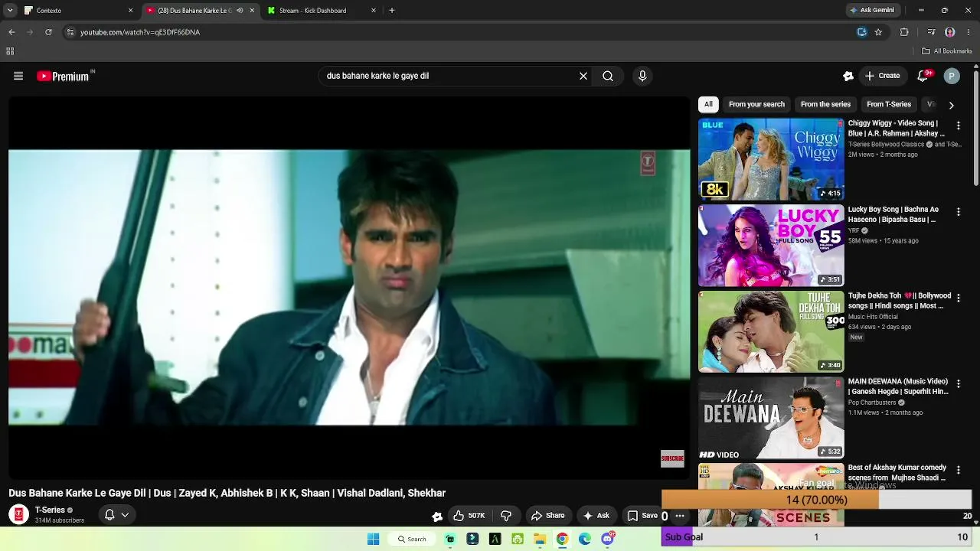The width and height of the screenshot is (980, 551).
Task: Click the Subscribe watermark on the video
Action: click(x=672, y=458)
